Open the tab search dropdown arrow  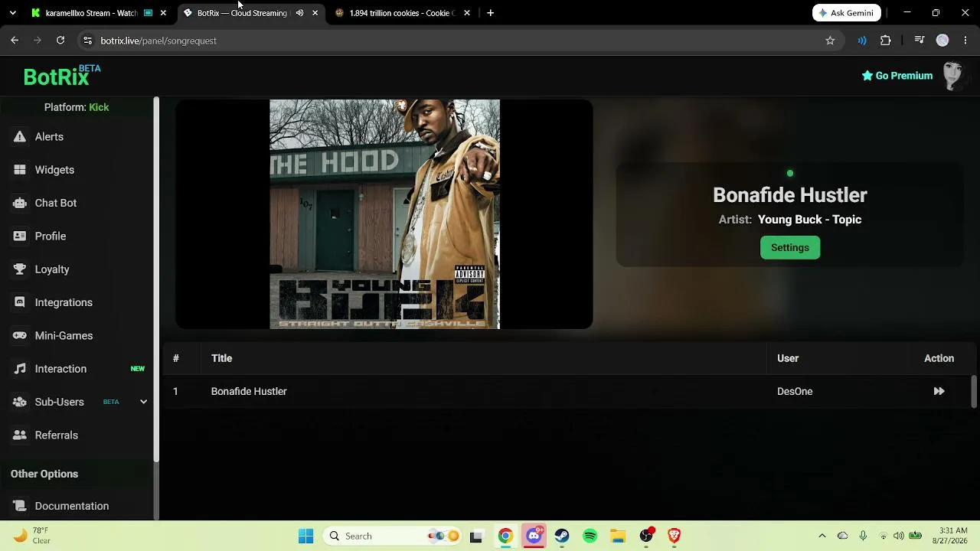tap(12, 13)
